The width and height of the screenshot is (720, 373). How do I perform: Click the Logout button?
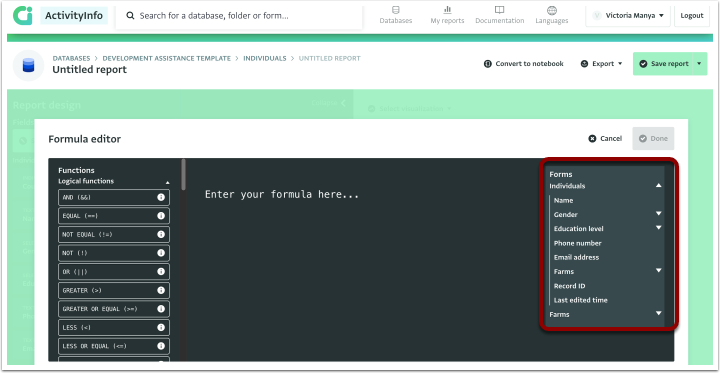coord(692,16)
